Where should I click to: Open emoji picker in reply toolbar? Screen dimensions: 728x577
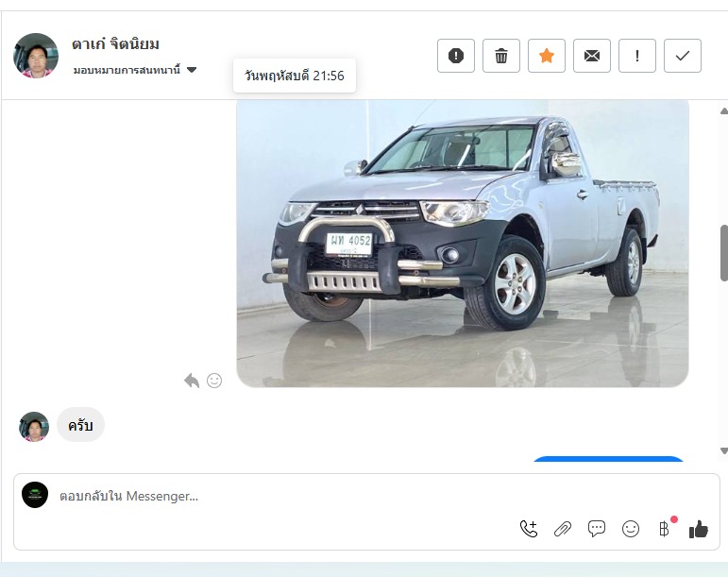click(x=631, y=529)
